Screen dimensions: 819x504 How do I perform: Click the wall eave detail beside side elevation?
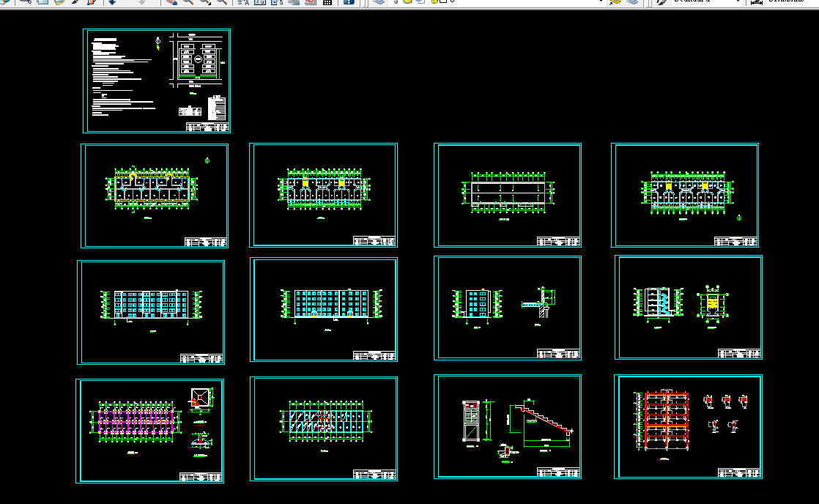pyautogui.click(x=540, y=303)
